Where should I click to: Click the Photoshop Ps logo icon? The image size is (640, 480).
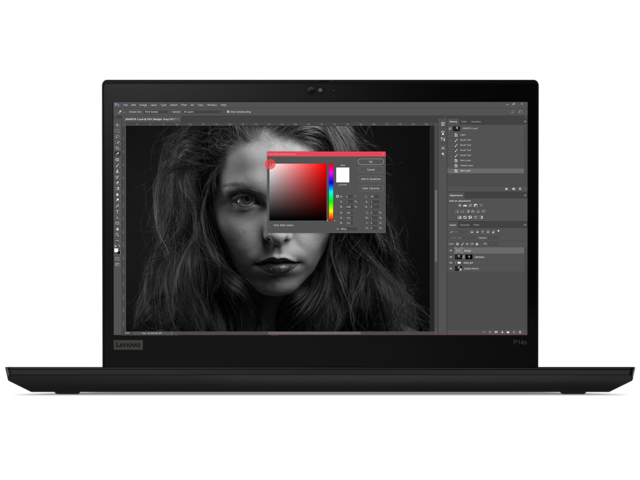pos(117,104)
